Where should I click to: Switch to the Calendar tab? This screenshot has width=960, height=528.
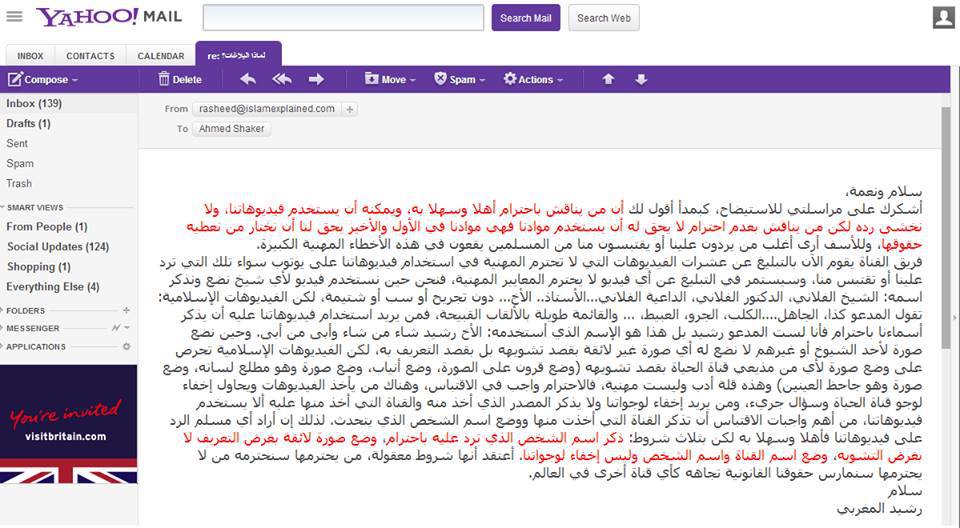click(161, 56)
